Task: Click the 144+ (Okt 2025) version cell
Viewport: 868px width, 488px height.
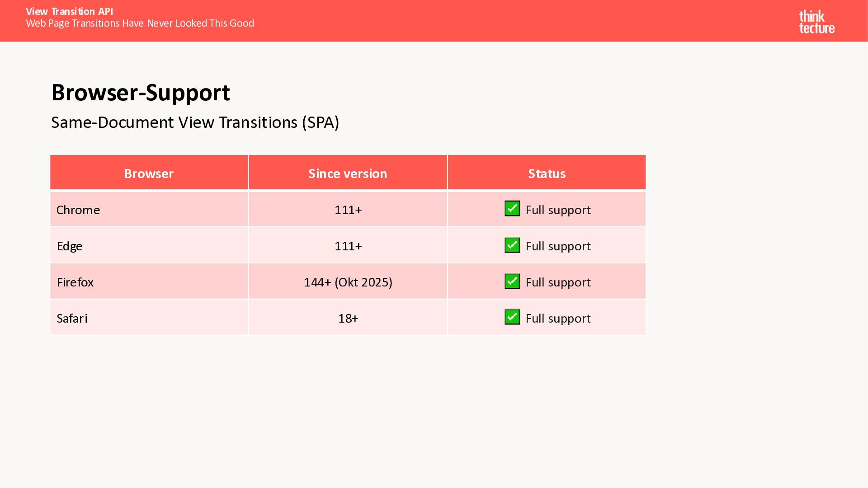Action: click(x=348, y=282)
